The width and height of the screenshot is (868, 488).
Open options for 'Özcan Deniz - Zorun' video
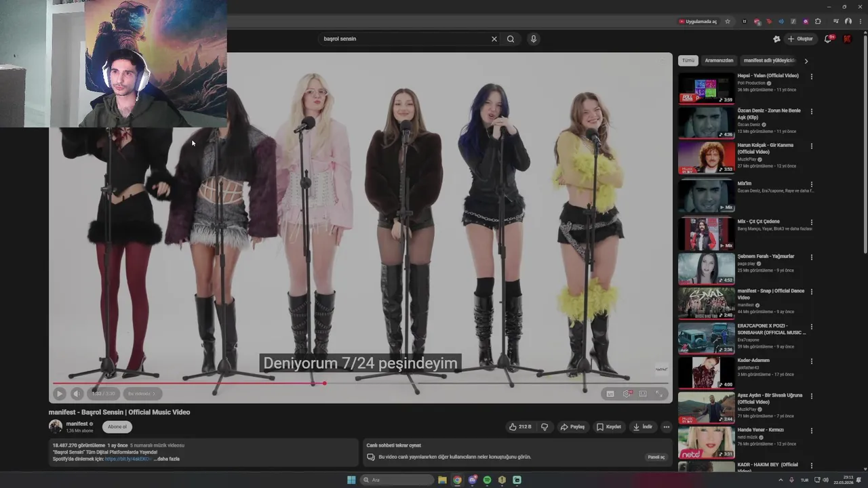click(x=811, y=111)
